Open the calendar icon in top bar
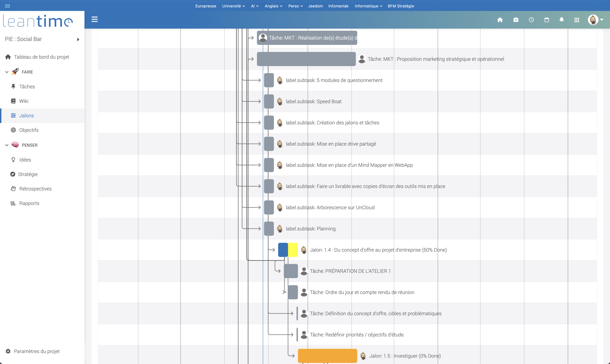610x364 pixels. 547,20
